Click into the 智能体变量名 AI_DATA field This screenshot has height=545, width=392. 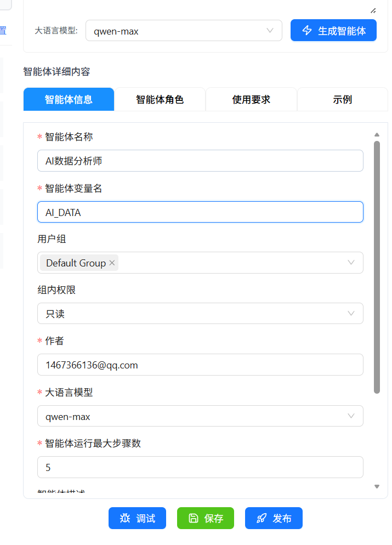pos(200,212)
